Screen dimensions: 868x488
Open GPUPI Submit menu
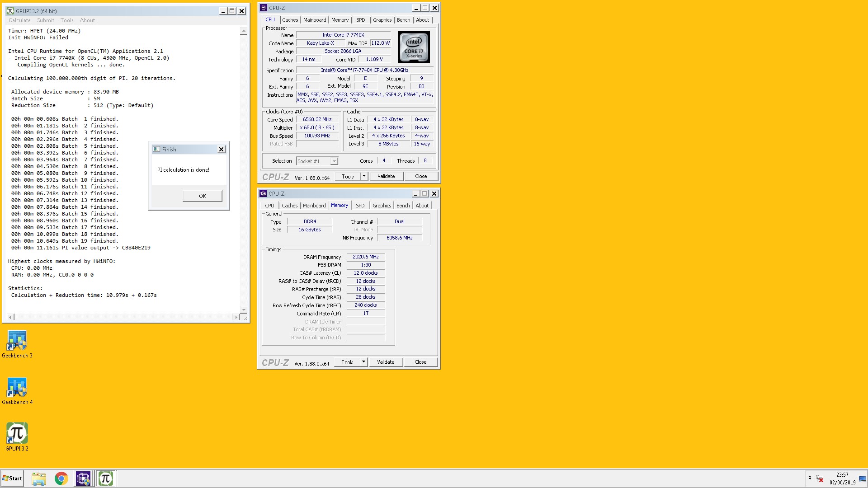pyautogui.click(x=46, y=20)
